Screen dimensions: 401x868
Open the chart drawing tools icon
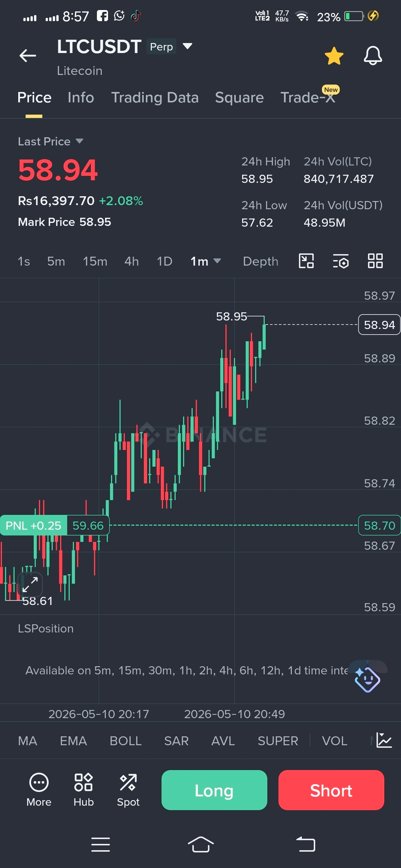(x=306, y=261)
